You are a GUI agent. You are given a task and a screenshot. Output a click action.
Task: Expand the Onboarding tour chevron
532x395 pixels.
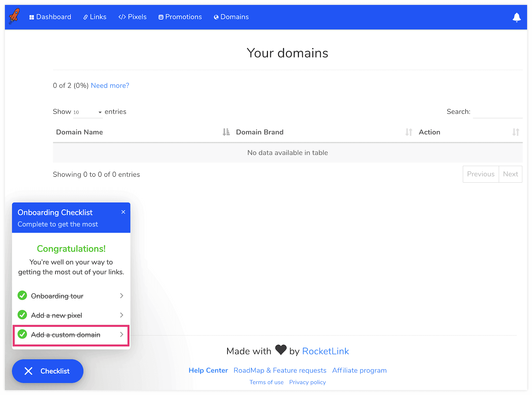(x=121, y=296)
